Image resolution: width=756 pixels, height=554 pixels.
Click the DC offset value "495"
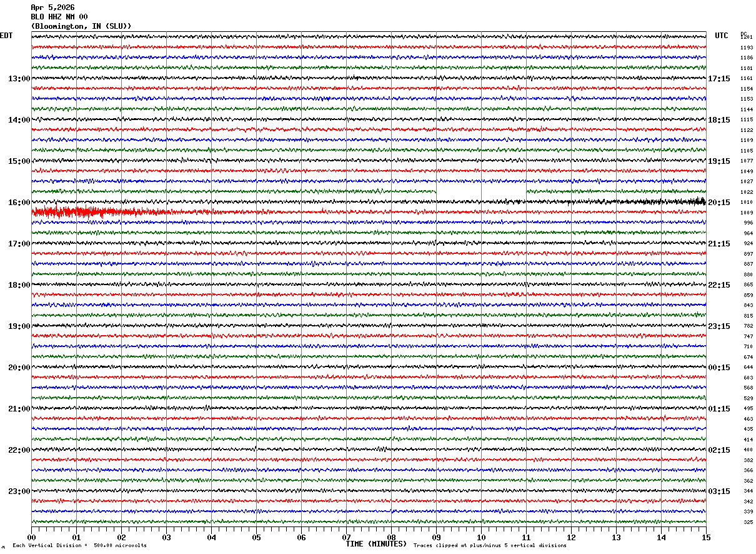point(748,409)
